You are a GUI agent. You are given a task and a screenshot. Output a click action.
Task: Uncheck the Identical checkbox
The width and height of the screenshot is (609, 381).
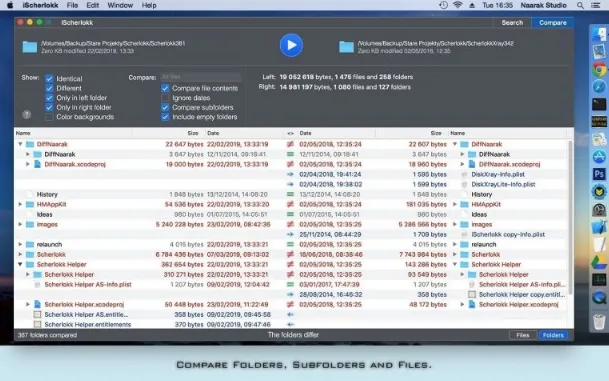click(49, 78)
